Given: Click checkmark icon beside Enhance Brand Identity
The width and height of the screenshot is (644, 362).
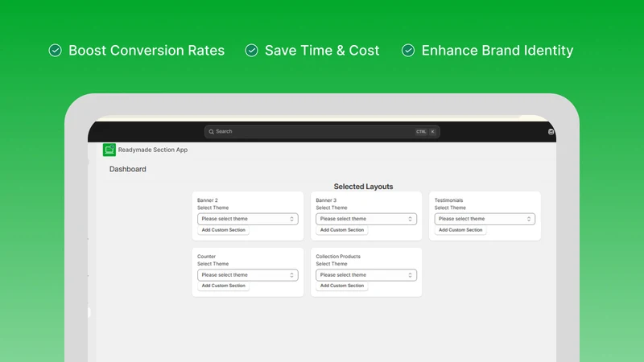Looking at the screenshot, I should [408, 51].
